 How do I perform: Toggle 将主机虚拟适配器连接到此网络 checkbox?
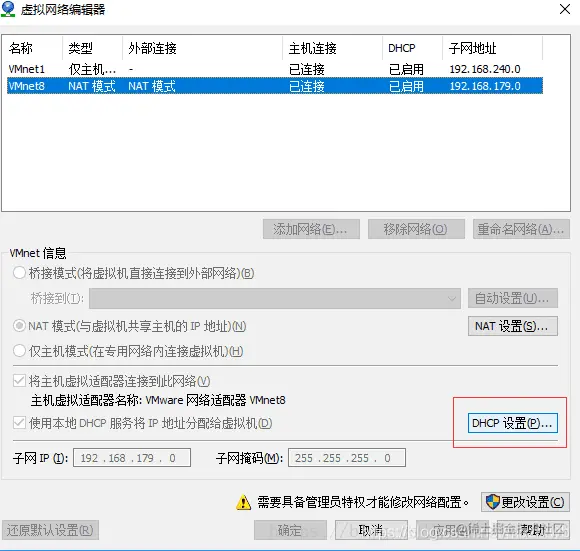coord(19,381)
